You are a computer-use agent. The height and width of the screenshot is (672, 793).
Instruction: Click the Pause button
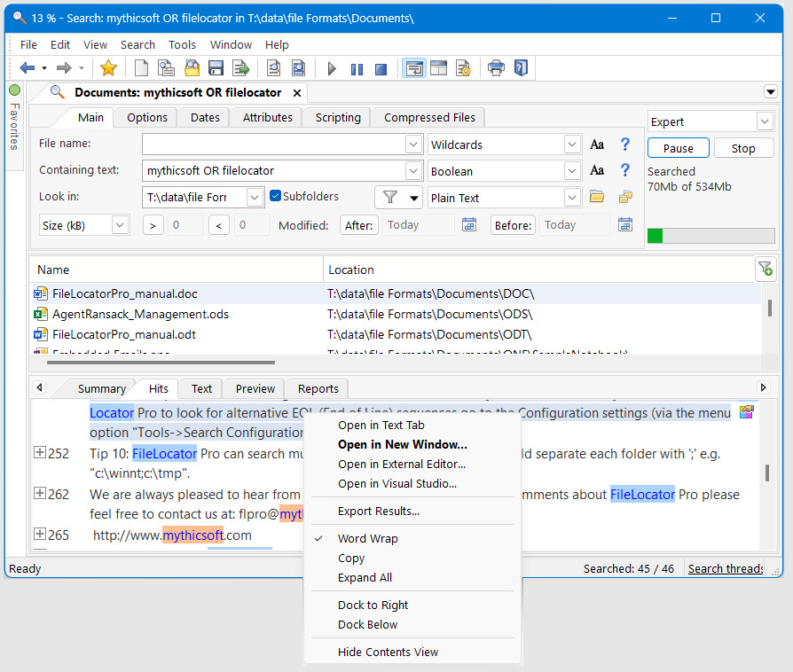coord(679,148)
